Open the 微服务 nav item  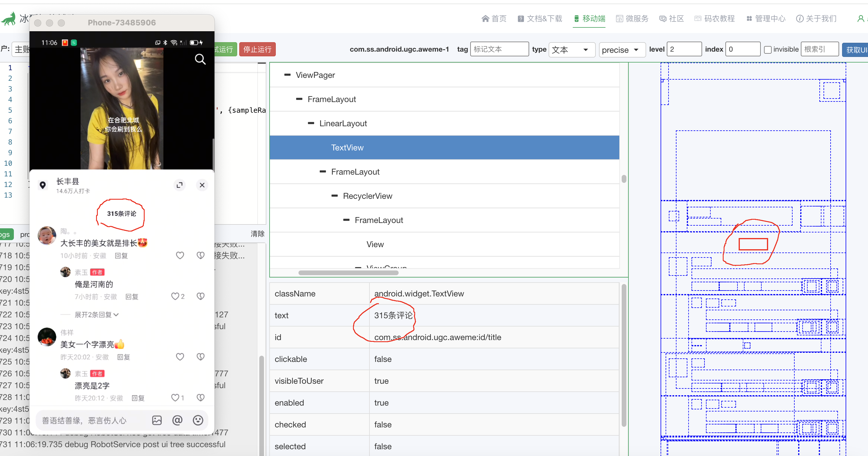[x=632, y=19]
